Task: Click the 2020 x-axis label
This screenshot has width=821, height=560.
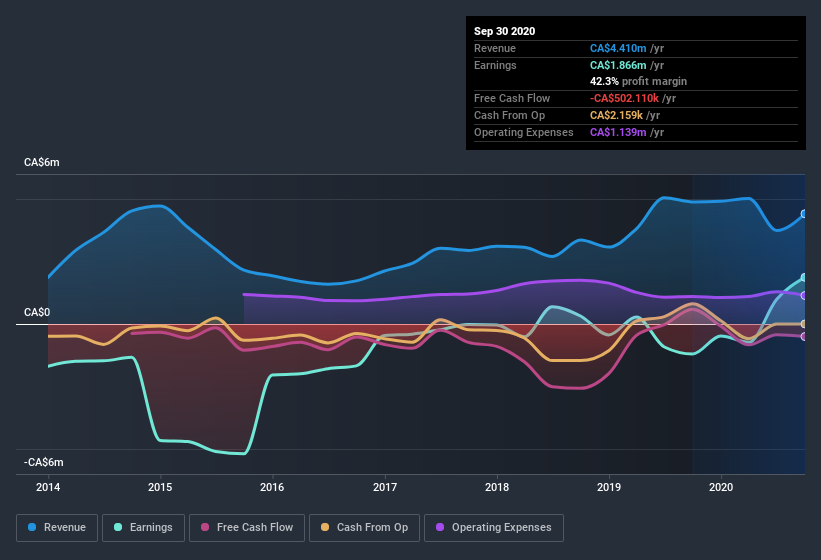Action: click(x=721, y=487)
